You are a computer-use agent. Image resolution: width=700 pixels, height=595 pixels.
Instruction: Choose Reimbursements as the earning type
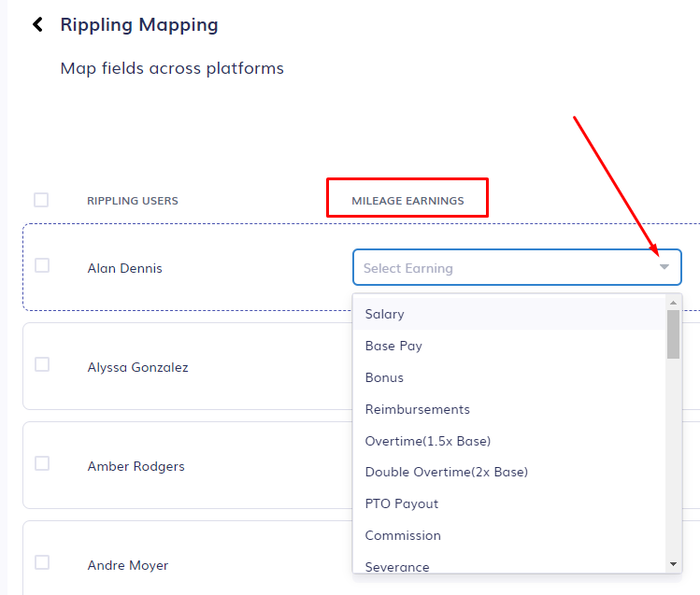pyautogui.click(x=417, y=409)
